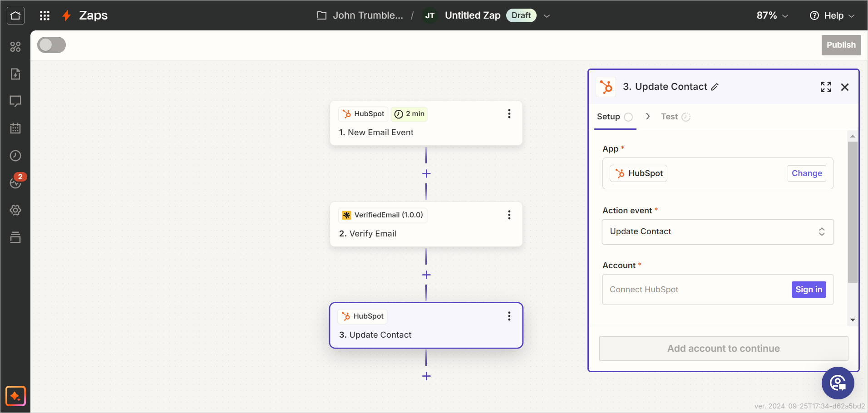Click Add account to continue button

pyautogui.click(x=724, y=349)
